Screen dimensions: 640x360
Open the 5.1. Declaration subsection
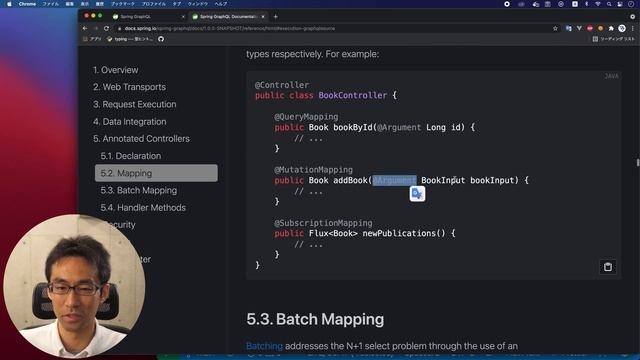point(131,156)
